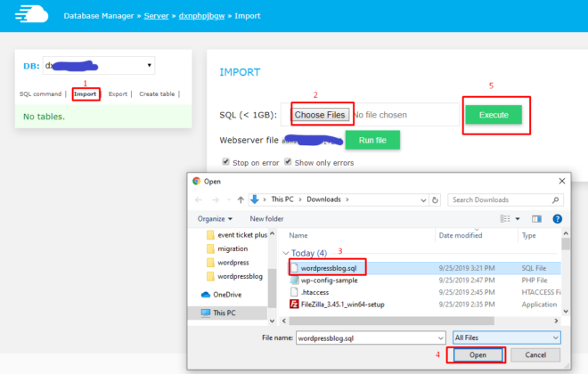The height and width of the screenshot is (374, 588).
Task: Open the Create table link
Action: coord(157,94)
